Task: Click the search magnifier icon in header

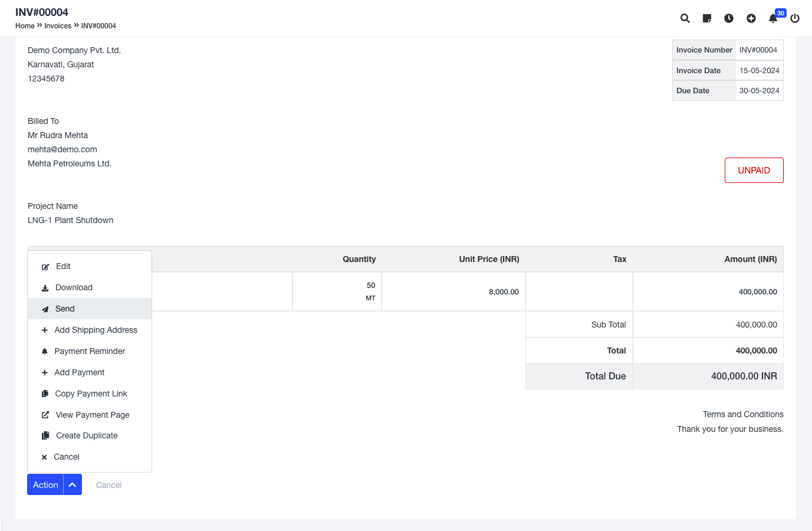Action: point(685,18)
